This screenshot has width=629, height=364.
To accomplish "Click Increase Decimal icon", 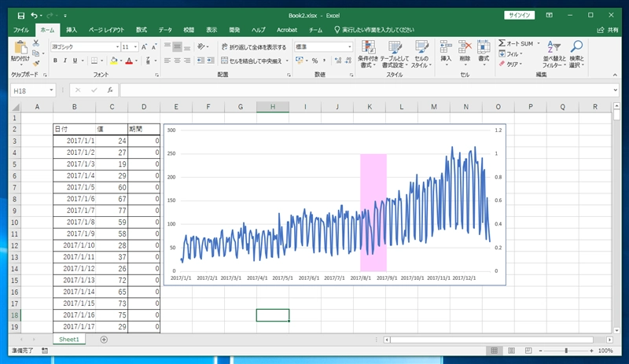I will point(338,61).
